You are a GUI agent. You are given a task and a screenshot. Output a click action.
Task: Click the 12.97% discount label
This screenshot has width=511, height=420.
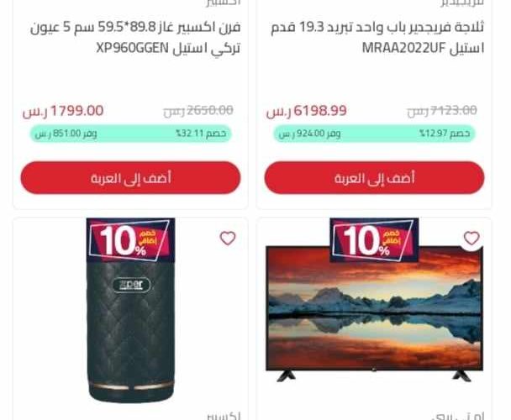click(445, 134)
